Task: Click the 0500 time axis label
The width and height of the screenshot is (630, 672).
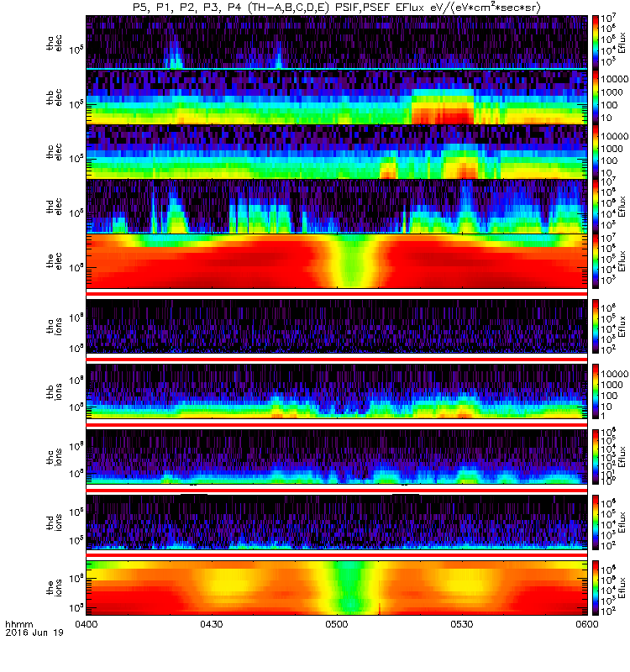Action: (337, 624)
